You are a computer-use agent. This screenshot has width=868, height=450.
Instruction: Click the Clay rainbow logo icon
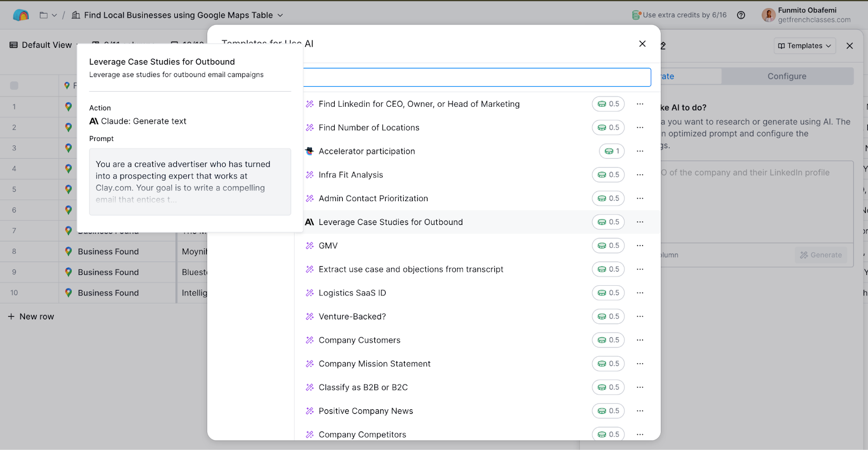21,15
